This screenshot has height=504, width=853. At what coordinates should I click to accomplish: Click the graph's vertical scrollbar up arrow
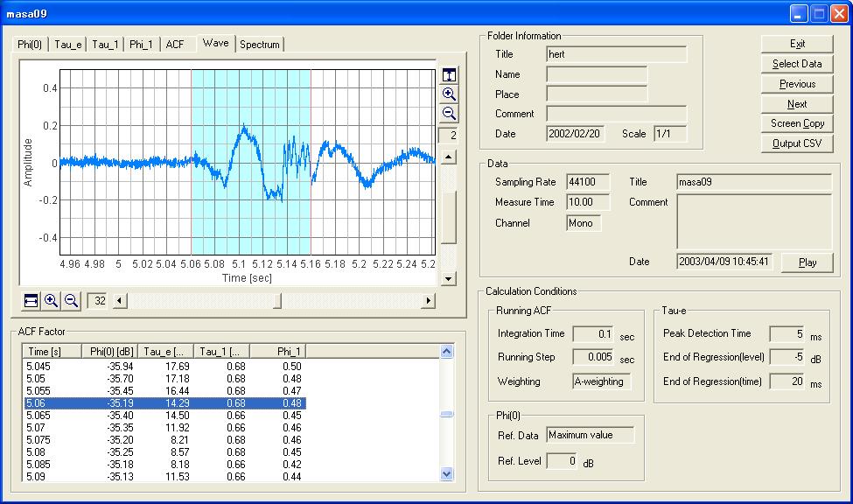448,157
